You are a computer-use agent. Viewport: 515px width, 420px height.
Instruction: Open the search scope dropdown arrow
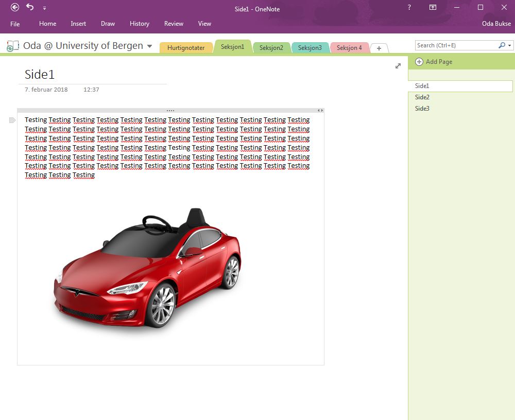point(510,46)
